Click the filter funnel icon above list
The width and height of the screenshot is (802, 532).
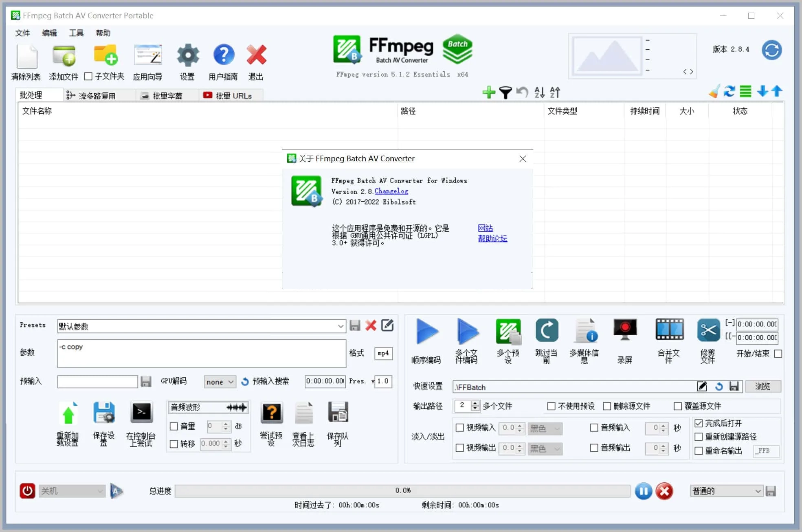pyautogui.click(x=505, y=92)
